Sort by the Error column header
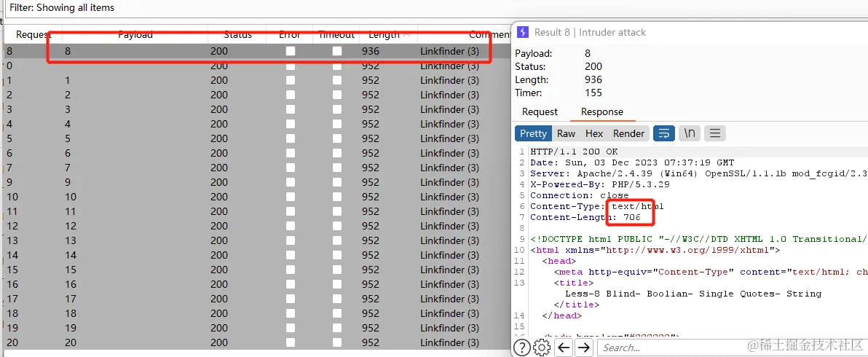The height and width of the screenshot is (357, 868). 290,34
